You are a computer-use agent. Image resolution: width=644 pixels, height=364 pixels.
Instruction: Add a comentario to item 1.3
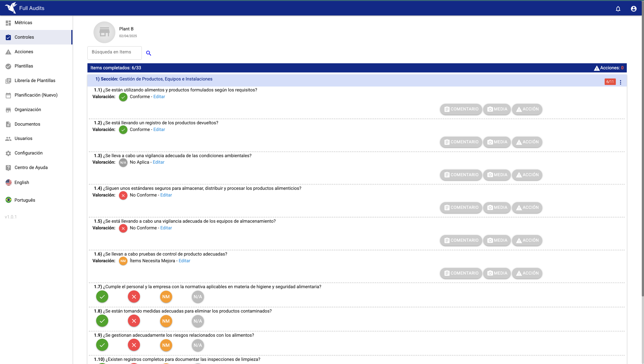[461, 175]
